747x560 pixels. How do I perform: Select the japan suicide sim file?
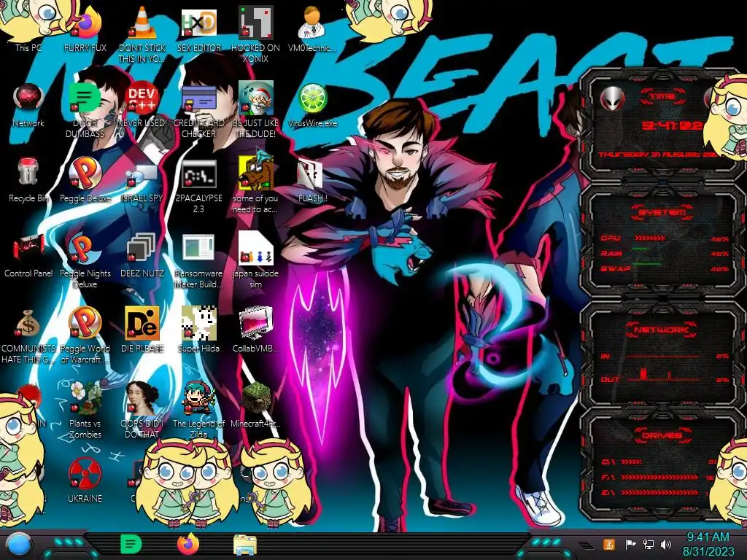(x=255, y=261)
